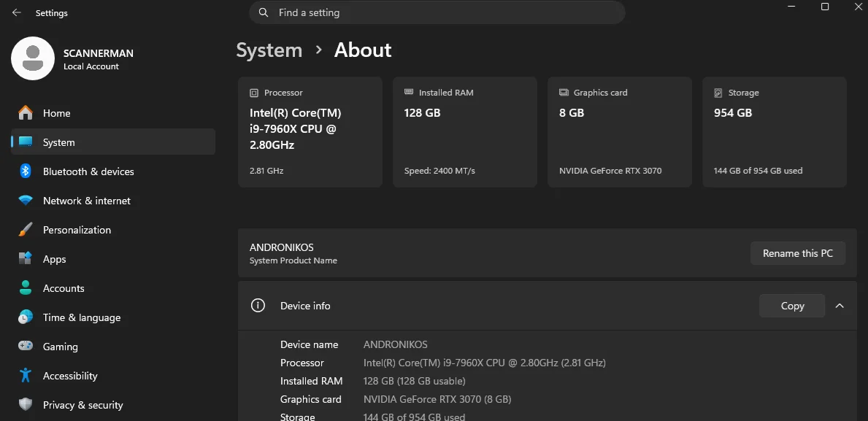Open Home settings page

pyautogui.click(x=113, y=113)
